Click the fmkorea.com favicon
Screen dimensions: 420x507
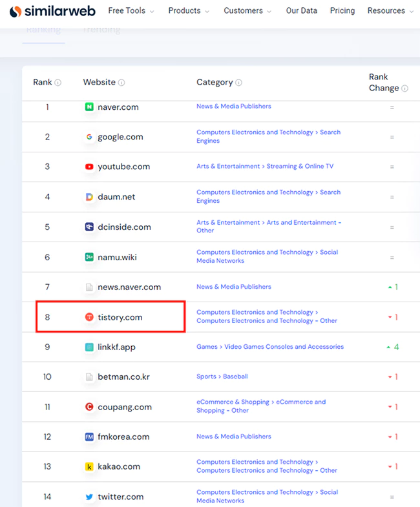pyautogui.click(x=89, y=437)
